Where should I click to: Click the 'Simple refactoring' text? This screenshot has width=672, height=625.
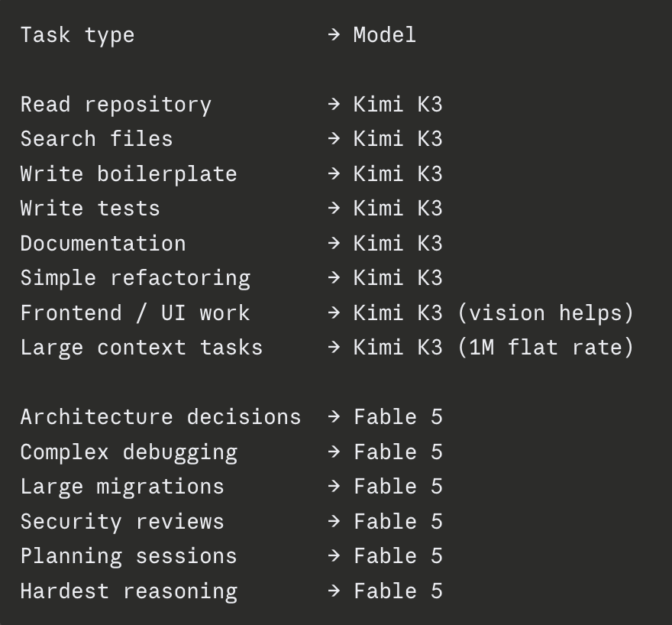coord(135,279)
